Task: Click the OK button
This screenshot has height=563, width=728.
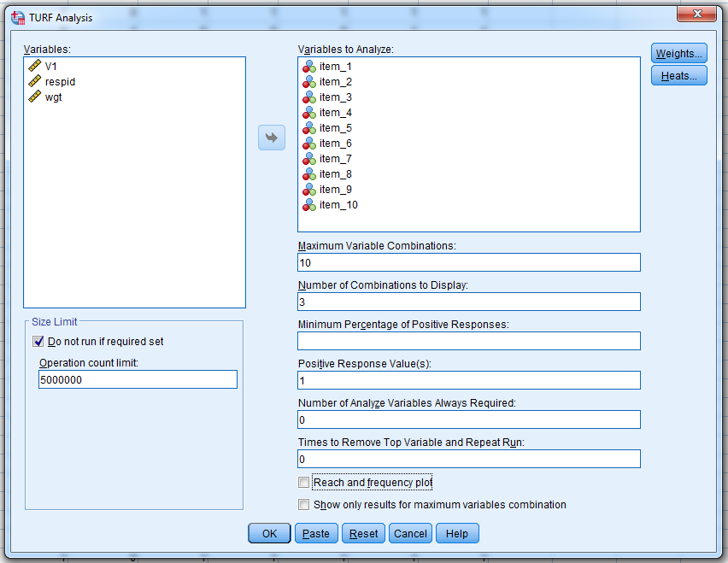Action: [x=268, y=533]
